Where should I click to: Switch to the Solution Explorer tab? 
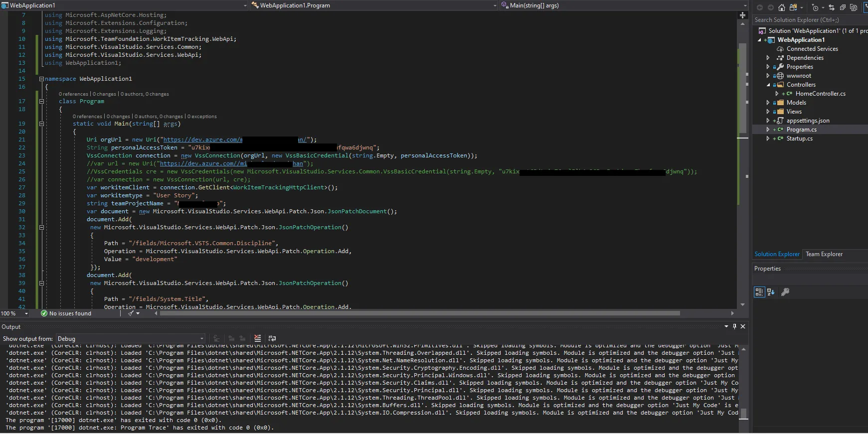point(777,254)
